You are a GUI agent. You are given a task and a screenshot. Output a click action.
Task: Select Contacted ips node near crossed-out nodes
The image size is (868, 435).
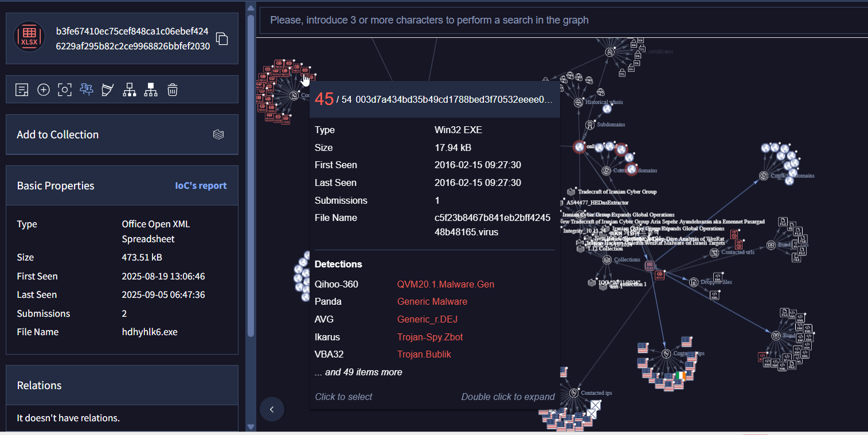[x=573, y=393]
